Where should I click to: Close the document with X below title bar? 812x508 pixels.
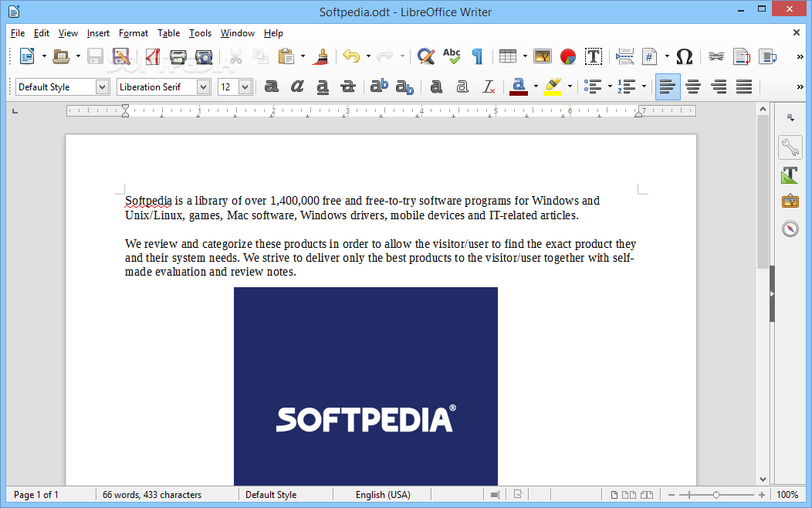797,32
